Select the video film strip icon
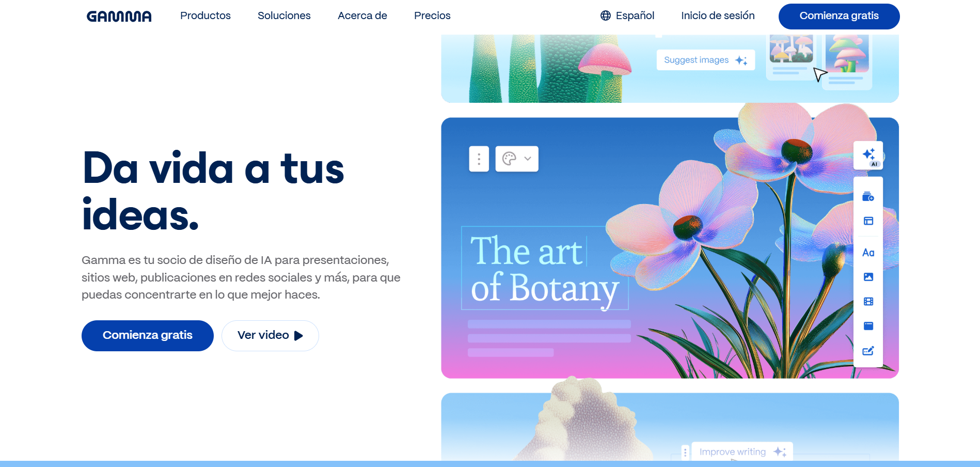This screenshot has height=467, width=980. click(x=868, y=302)
